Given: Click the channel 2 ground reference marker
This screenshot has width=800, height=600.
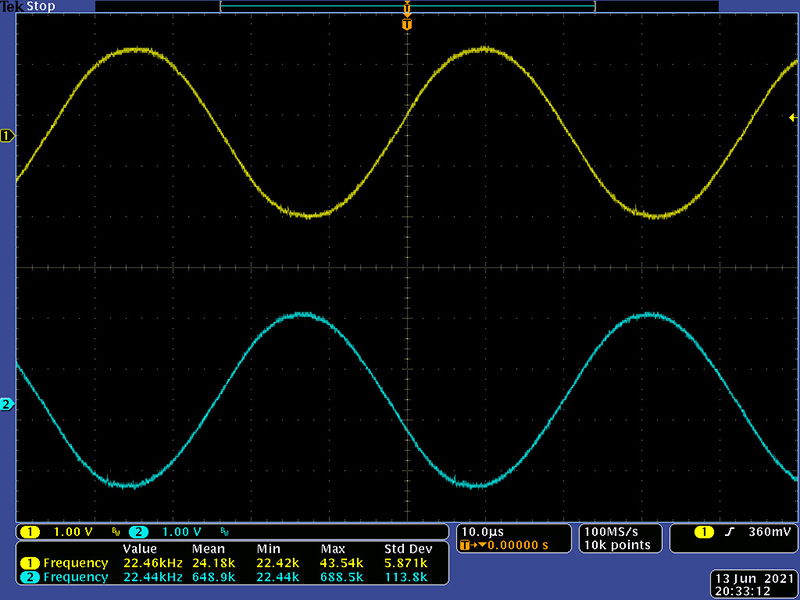Looking at the screenshot, I should click(x=8, y=404).
